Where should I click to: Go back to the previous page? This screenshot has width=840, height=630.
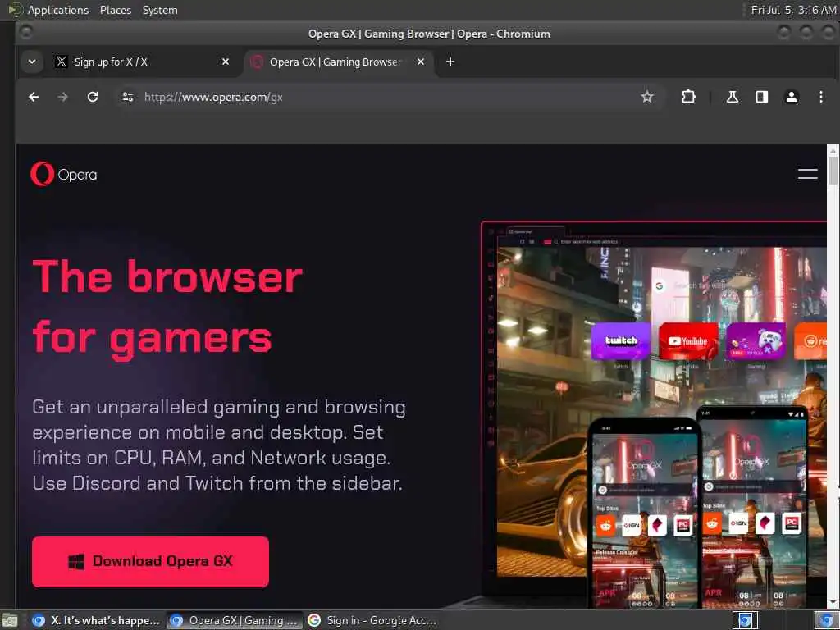[34, 97]
